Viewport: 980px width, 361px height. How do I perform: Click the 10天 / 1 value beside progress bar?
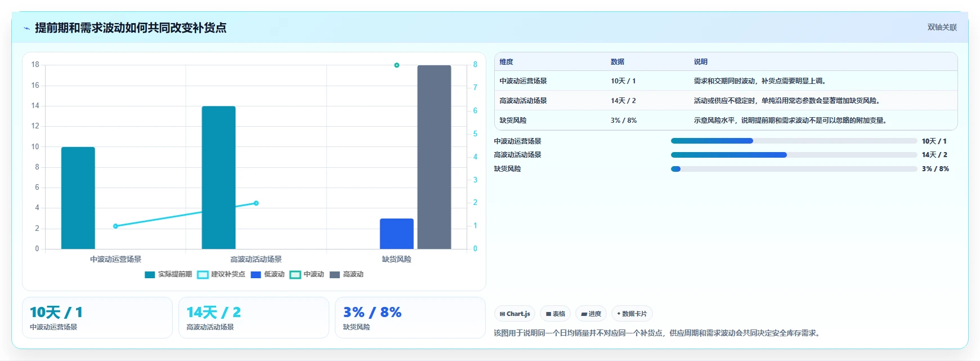(934, 141)
